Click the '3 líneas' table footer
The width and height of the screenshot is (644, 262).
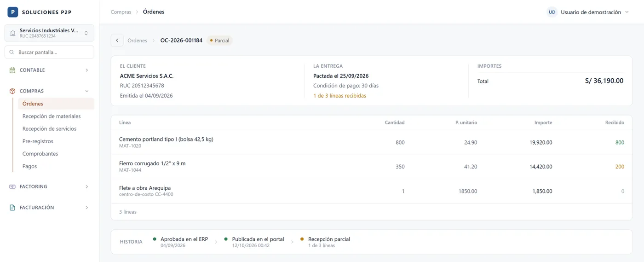pyautogui.click(x=128, y=212)
